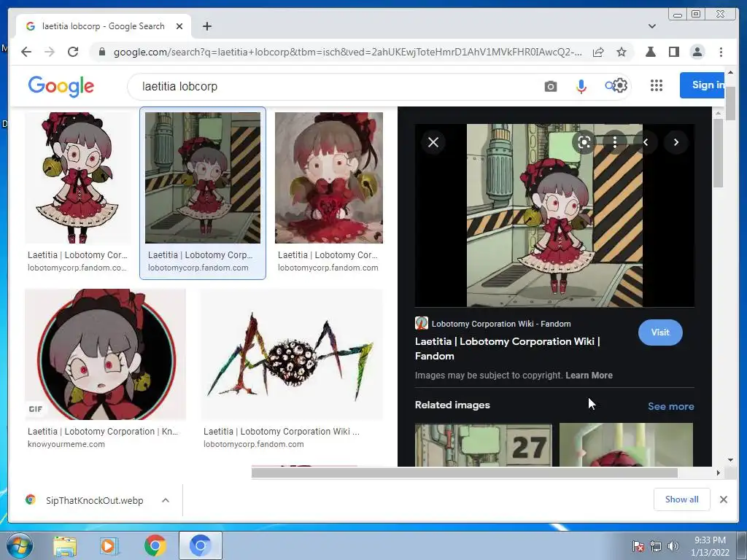Click the Google logo
The height and width of the screenshot is (560, 747).
coord(61,86)
